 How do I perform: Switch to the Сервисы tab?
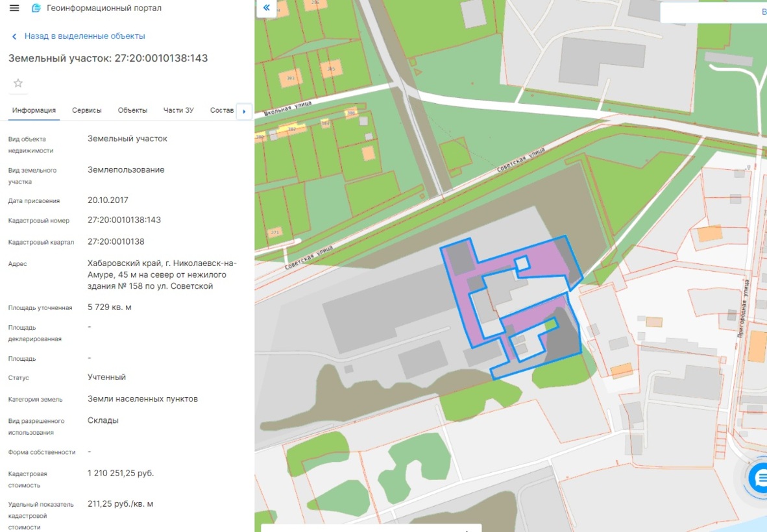coord(86,110)
